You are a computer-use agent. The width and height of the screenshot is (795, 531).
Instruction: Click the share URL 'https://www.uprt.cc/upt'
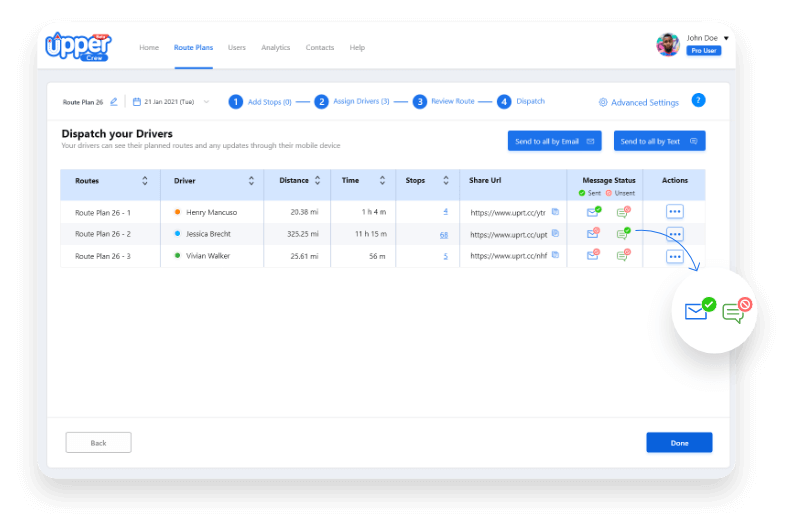[x=509, y=234]
